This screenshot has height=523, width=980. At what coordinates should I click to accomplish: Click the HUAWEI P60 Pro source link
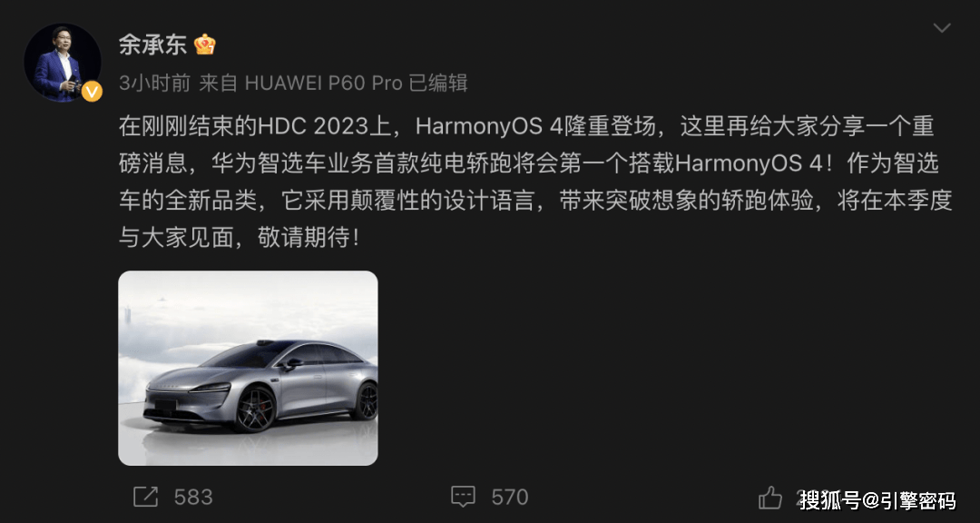[323, 84]
